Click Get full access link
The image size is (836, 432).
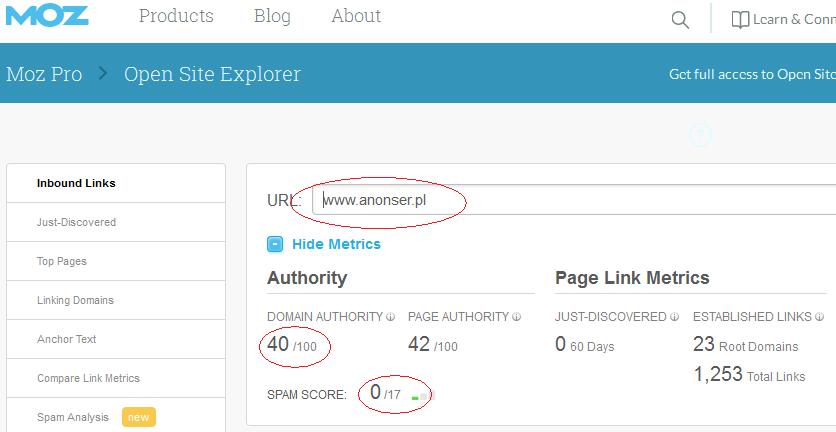752,74
